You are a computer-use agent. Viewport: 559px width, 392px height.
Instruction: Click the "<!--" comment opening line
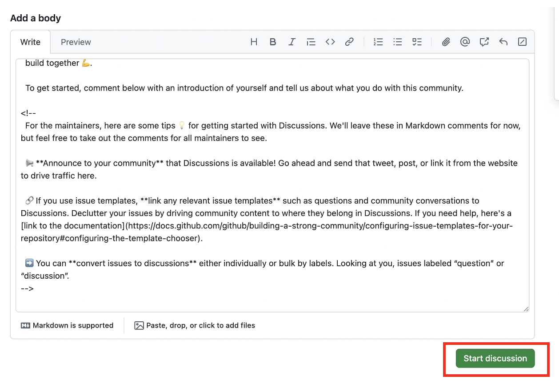coord(28,113)
